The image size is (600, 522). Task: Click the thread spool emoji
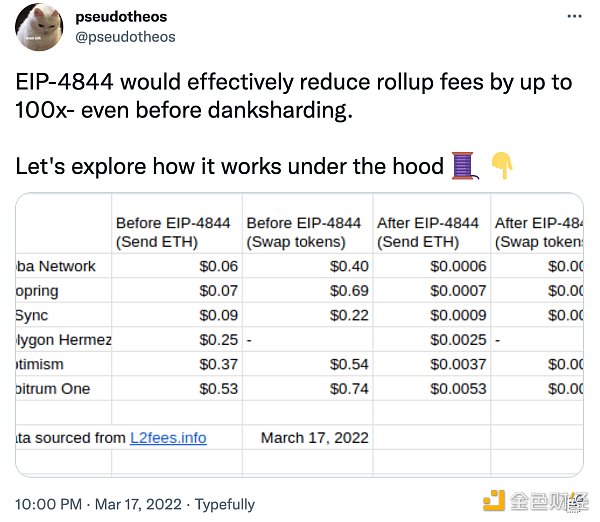[465, 166]
